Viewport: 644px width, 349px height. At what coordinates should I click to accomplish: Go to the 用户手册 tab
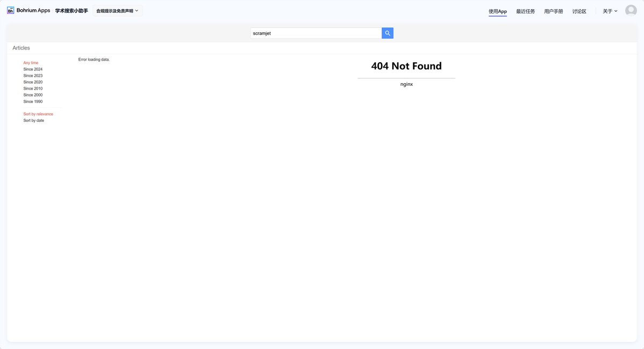coord(553,11)
